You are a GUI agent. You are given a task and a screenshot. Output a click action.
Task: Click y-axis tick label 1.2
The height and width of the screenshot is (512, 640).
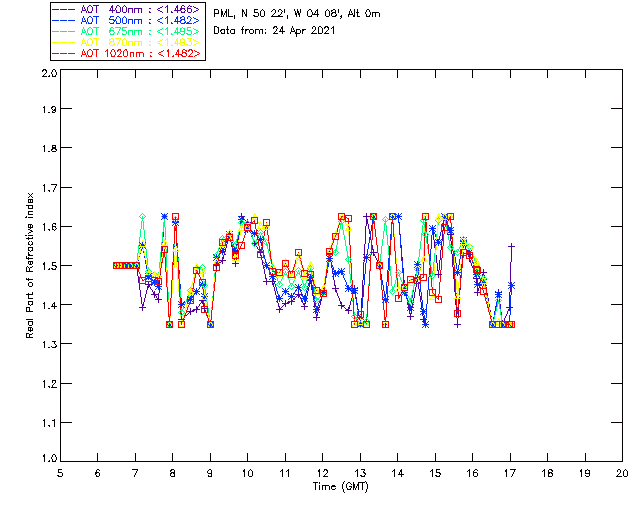(49, 384)
